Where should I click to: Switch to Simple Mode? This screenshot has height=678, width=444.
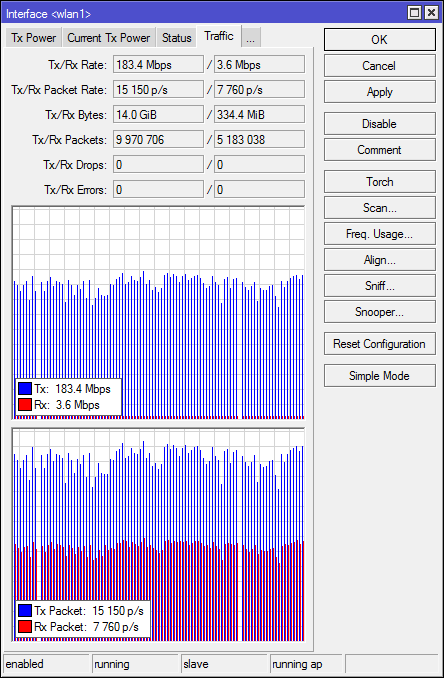pos(380,376)
